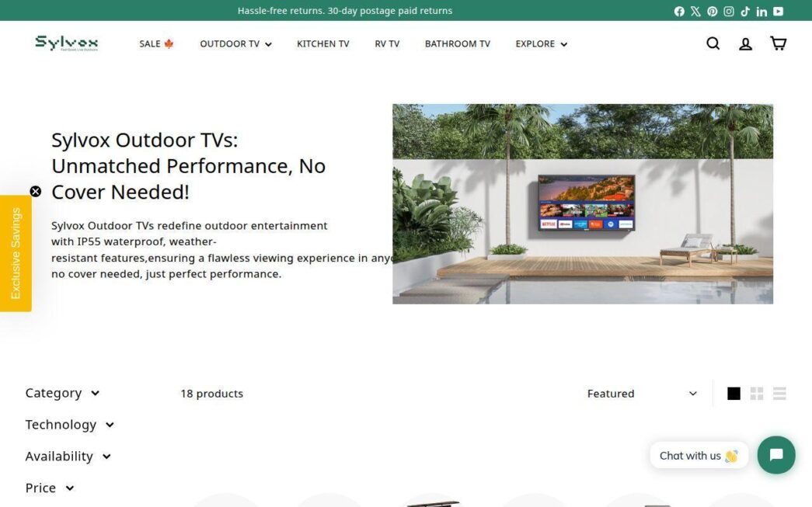Open the Pinterest social icon
This screenshot has width=812, height=507.
[712, 11]
